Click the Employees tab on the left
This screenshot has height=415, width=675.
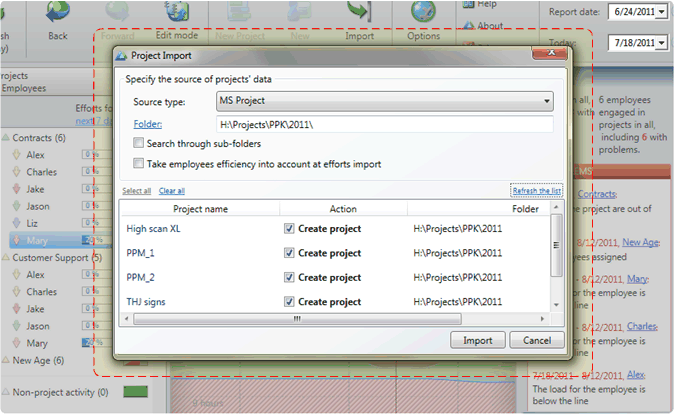pyautogui.click(x=24, y=88)
